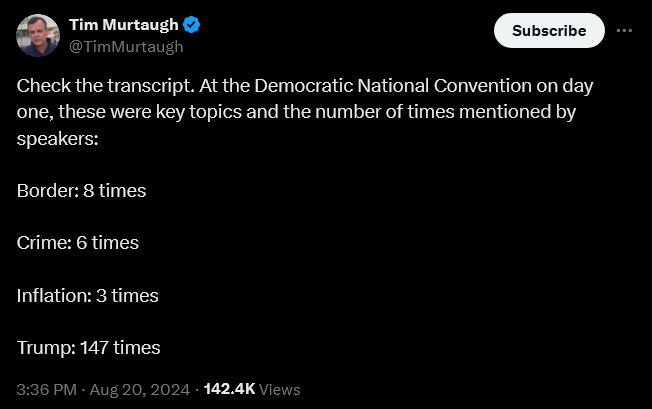
Task: Click the Aug 20, 2024 date
Action: [141, 389]
